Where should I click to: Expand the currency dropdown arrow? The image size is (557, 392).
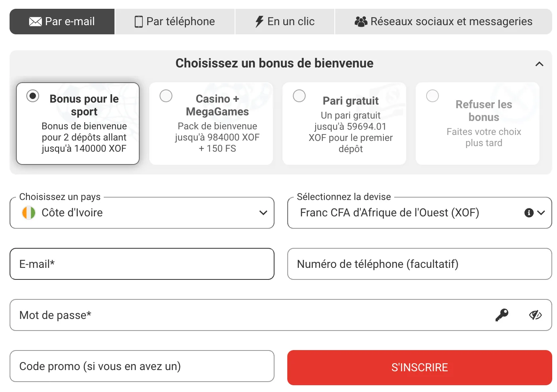(541, 213)
